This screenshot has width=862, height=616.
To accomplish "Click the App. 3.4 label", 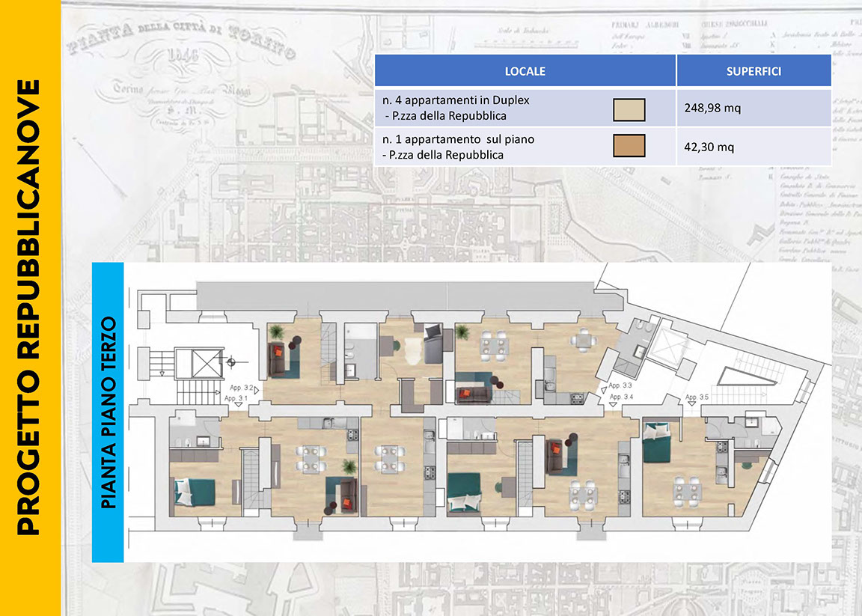I will [x=622, y=397].
